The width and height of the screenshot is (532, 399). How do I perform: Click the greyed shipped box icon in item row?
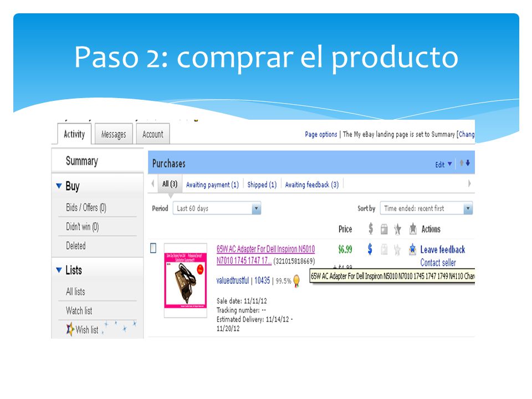[384, 250]
